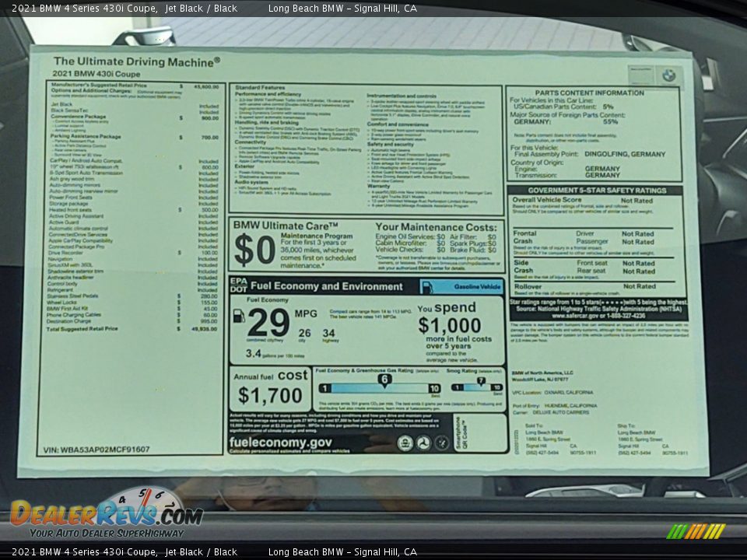Click the last agency seal beside fueleconomy.gov

[442, 443]
